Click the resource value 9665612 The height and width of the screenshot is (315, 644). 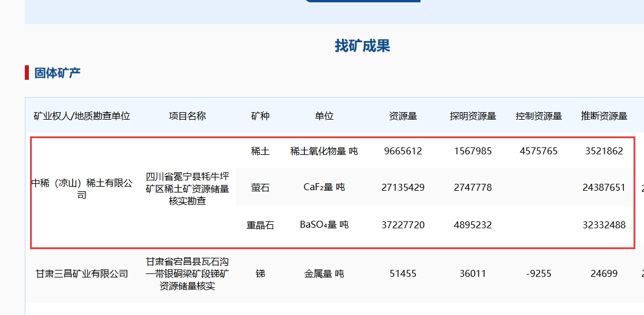(403, 151)
